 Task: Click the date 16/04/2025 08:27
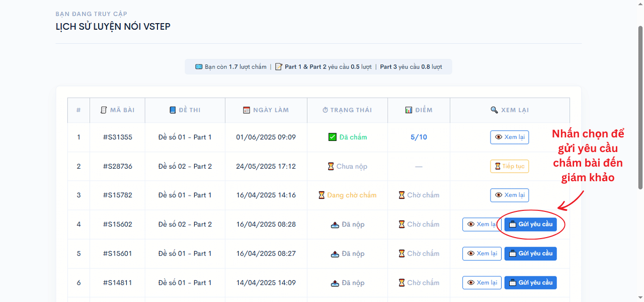[266, 254]
